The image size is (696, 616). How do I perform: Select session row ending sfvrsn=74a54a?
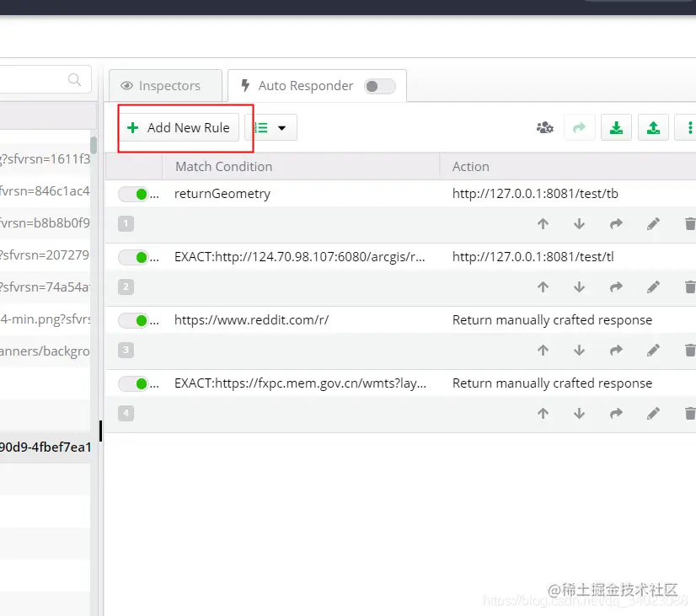pyautogui.click(x=45, y=287)
